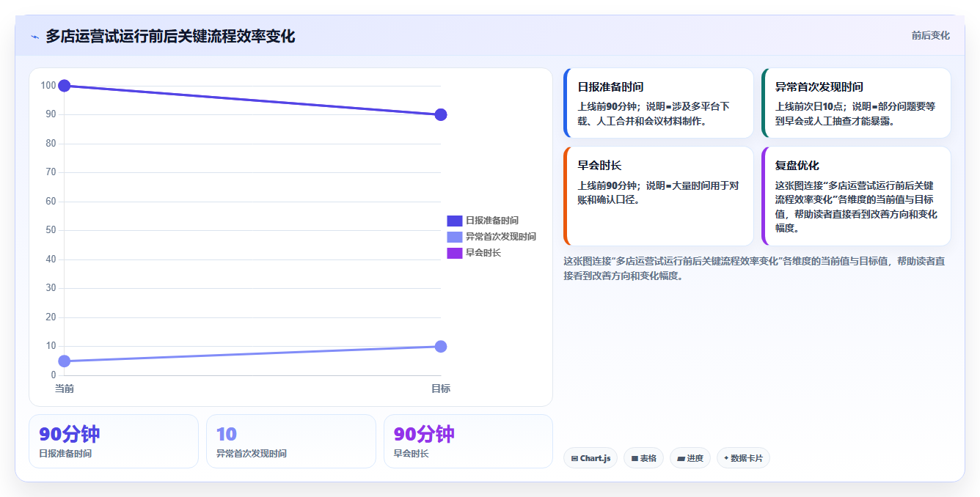Click the 异常首次发现时间 legend label
The image size is (980, 497).
[x=501, y=237]
